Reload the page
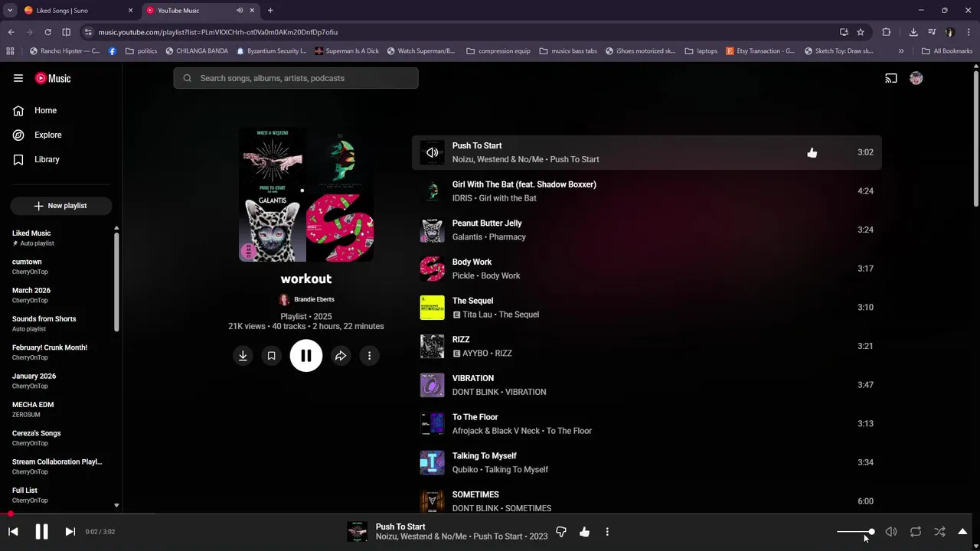This screenshot has height=551, width=980. [x=47, y=32]
